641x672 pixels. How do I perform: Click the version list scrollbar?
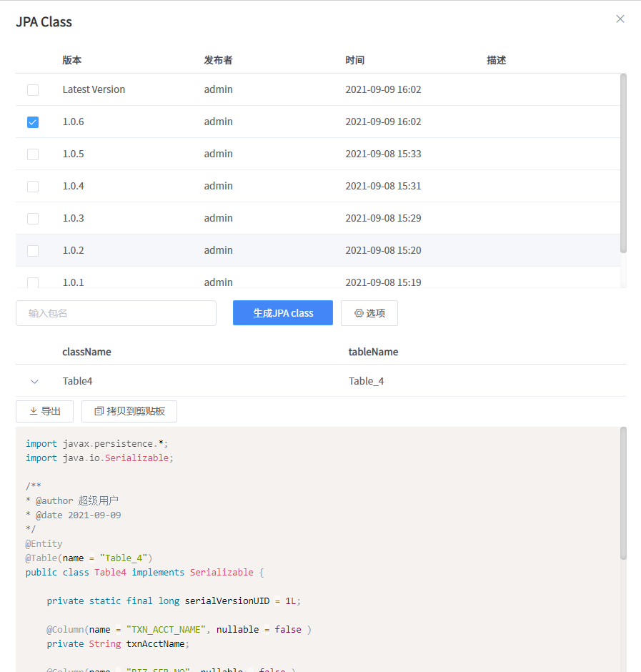pos(623,163)
